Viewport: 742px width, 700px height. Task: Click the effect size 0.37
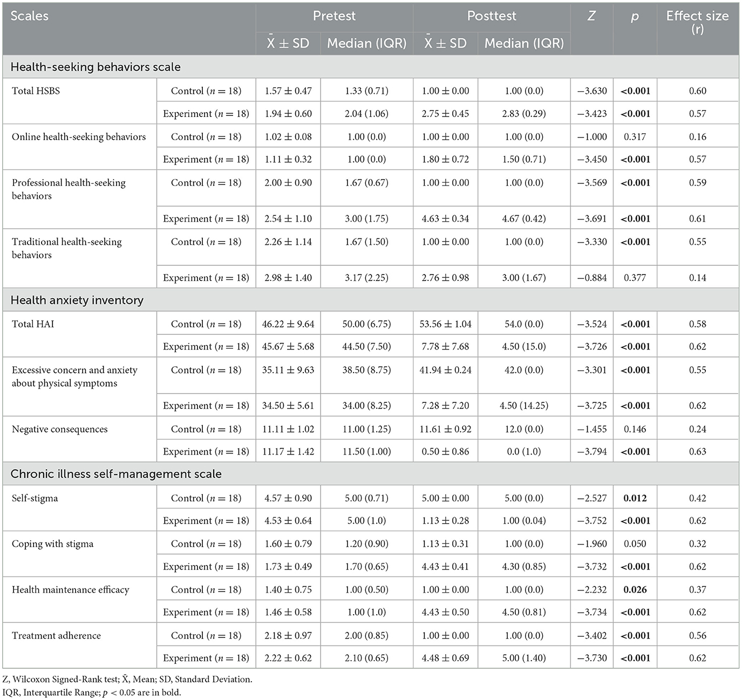[698, 590]
